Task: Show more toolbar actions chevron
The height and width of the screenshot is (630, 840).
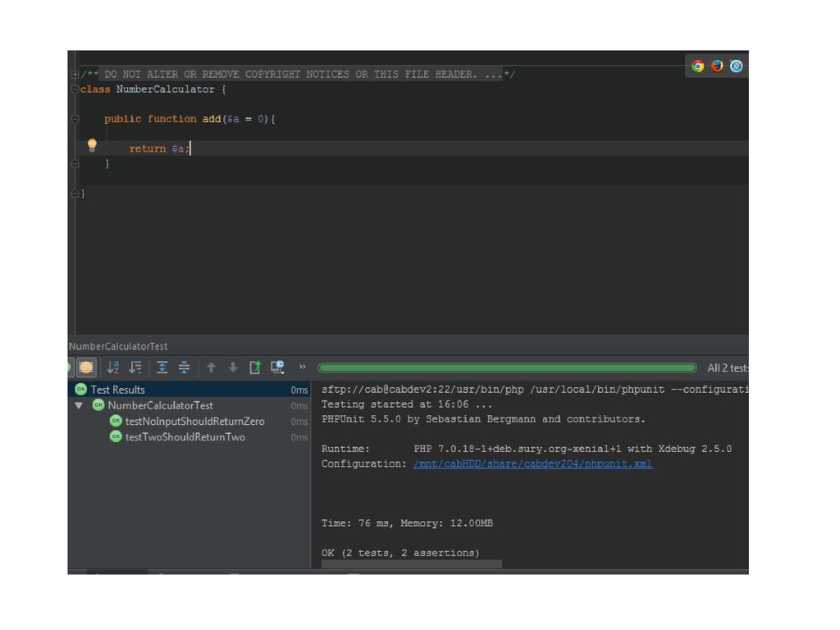Action: (x=302, y=367)
